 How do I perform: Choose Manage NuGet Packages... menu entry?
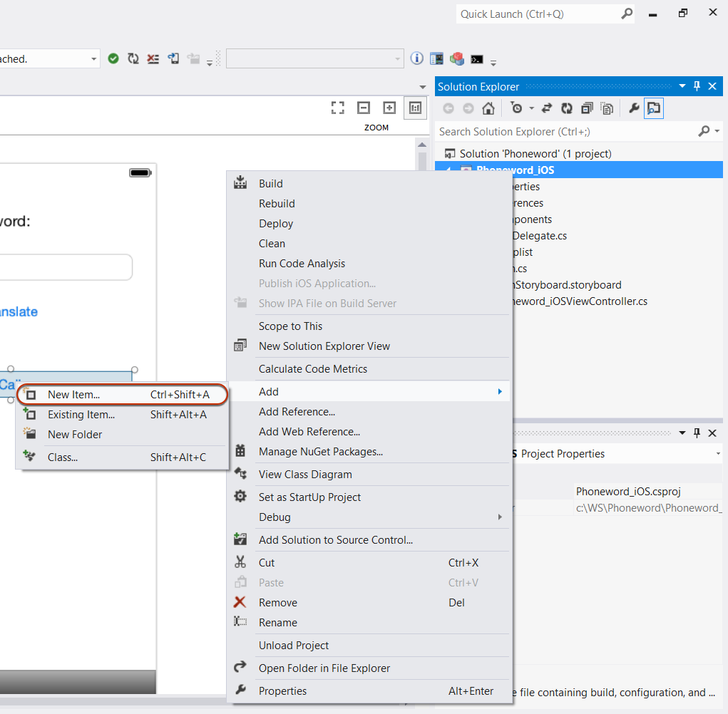click(x=320, y=452)
